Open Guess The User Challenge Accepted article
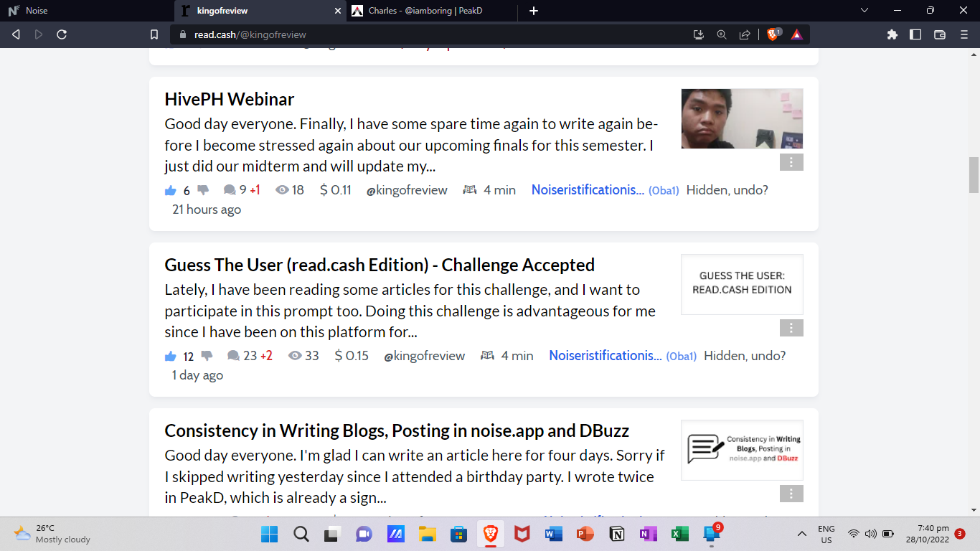This screenshot has width=980, height=551. 380,265
